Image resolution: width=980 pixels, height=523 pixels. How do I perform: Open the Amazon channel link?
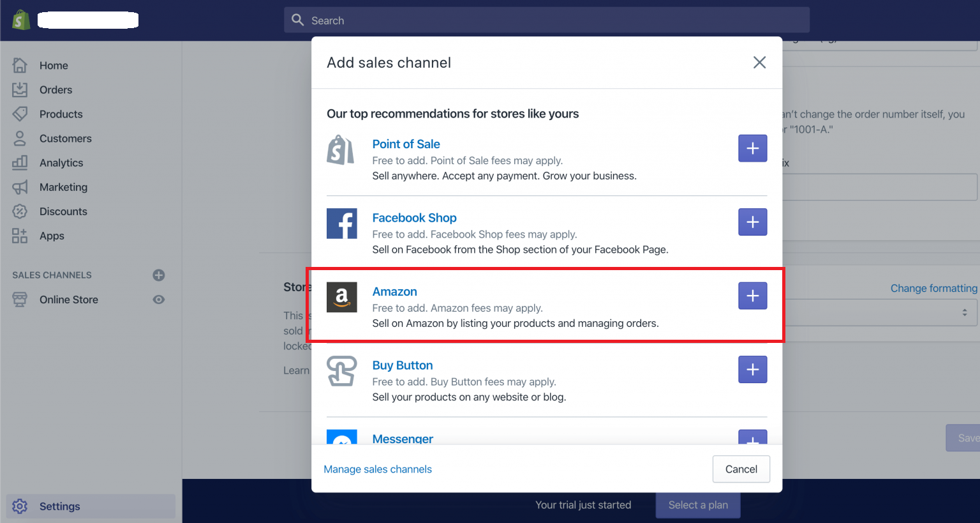click(394, 291)
